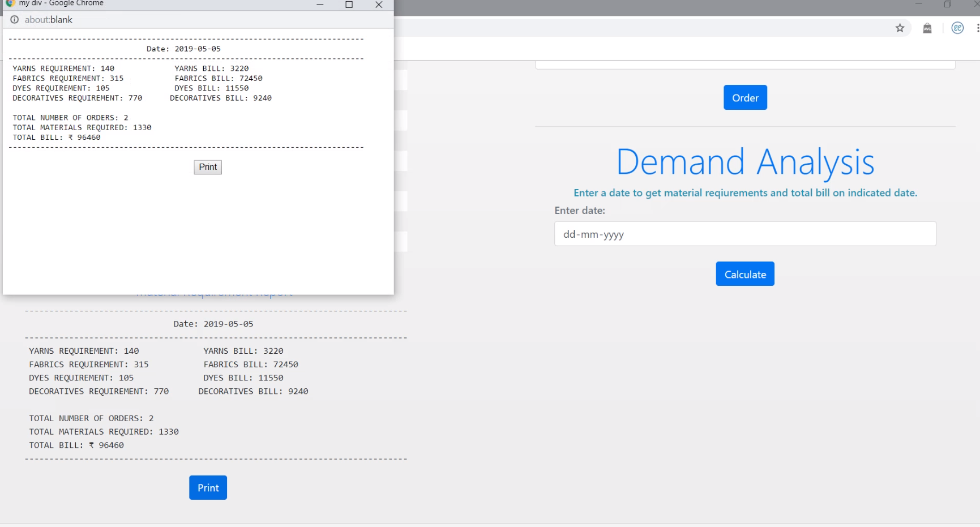Click the Print button inside the popup window
This screenshot has width=980, height=527.
[x=207, y=167]
